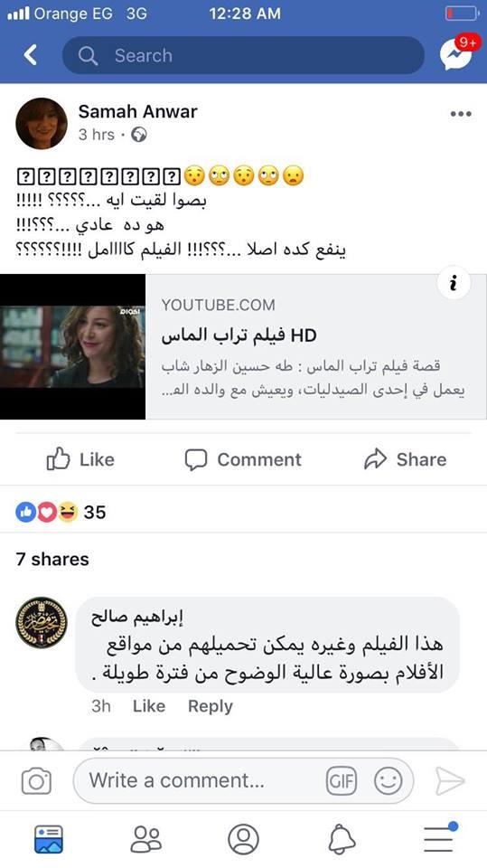
Task: Switch to Friends tab in bottom bar
Action: (146, 839)
